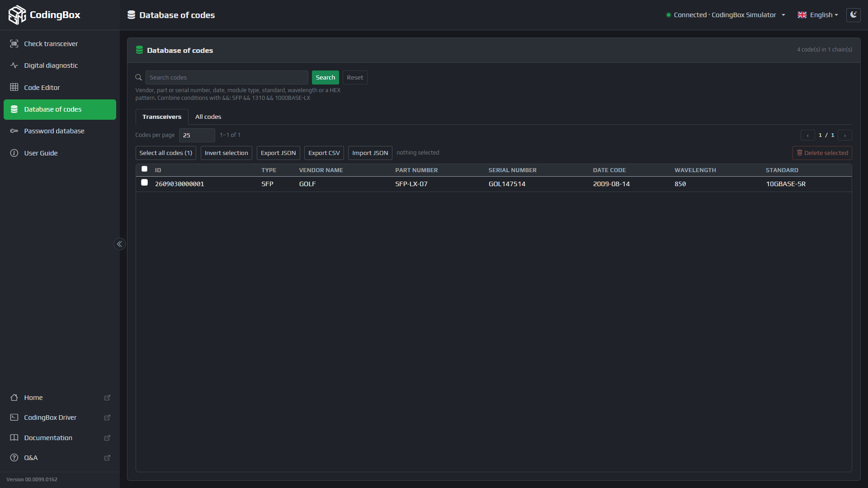The image size is (868, 488).
Task: Tick the header select-all checkbox
Action: 144,169
